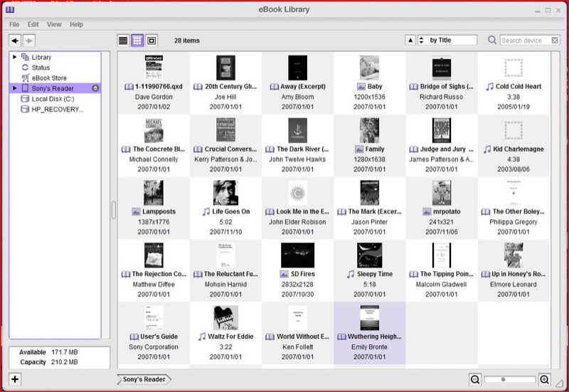Click the search magnifier icon

point(491,40)
